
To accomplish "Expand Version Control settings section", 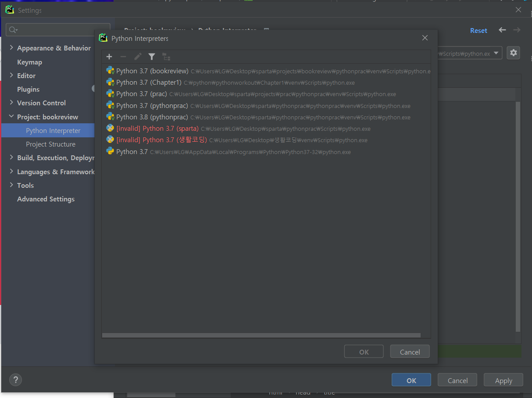I will pos(11,103).
